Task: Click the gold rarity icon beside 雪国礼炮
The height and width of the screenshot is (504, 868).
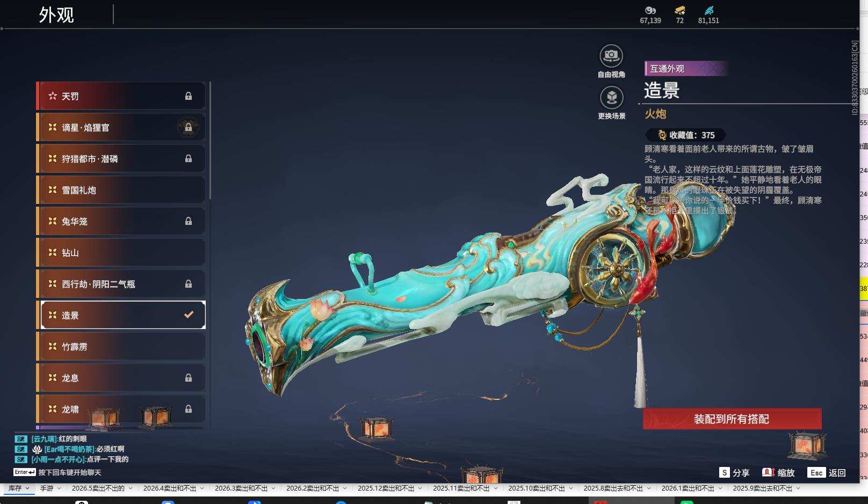Action: click(53, 190)
